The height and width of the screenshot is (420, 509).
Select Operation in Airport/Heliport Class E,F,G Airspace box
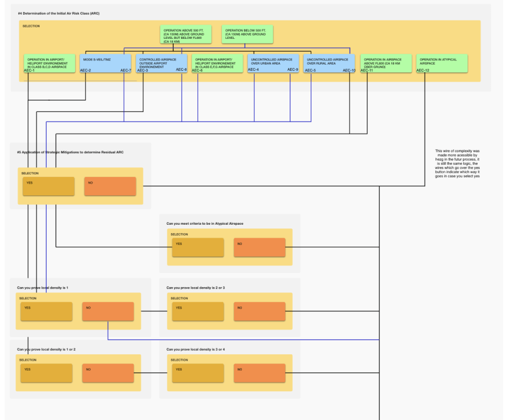click(217, 64)
